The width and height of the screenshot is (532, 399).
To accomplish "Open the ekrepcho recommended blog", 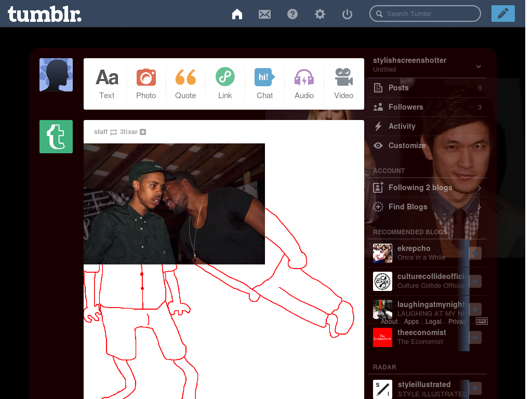I will pyautogui.click(x=414, y=248).
